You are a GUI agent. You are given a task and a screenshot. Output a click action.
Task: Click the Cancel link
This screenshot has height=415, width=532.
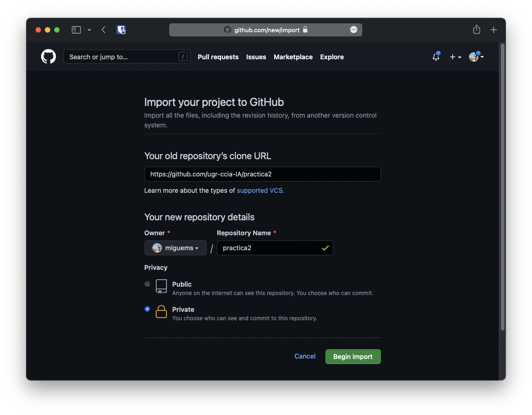[304, 356]
